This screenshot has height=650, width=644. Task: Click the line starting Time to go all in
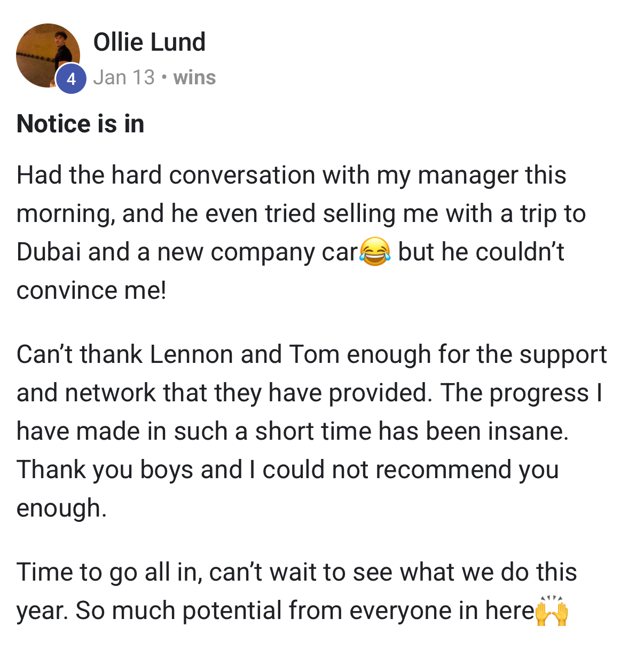[297, 572]
